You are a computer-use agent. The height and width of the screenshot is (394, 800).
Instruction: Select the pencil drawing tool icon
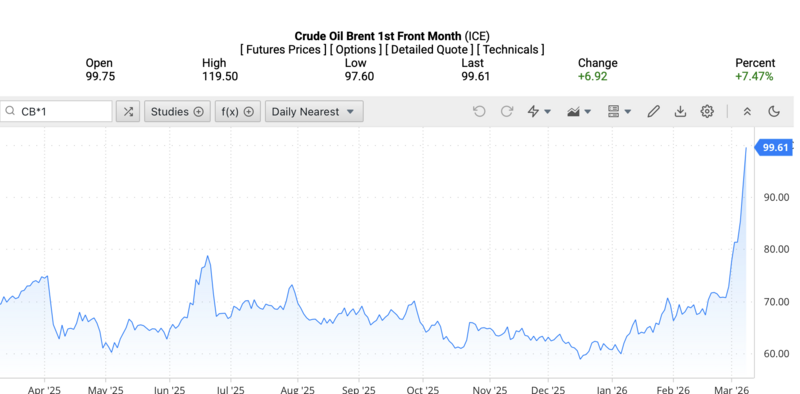(653, 111)
